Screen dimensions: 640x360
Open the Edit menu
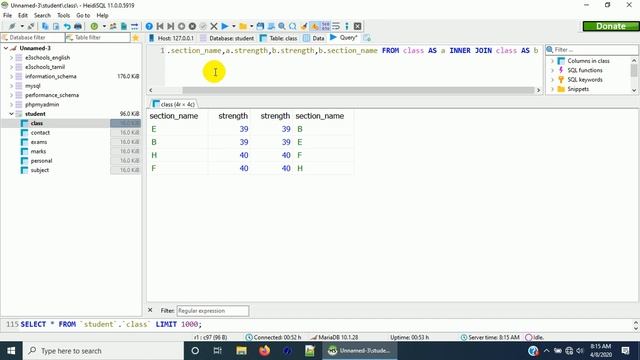pyautogui.click(x=23, y=15)
